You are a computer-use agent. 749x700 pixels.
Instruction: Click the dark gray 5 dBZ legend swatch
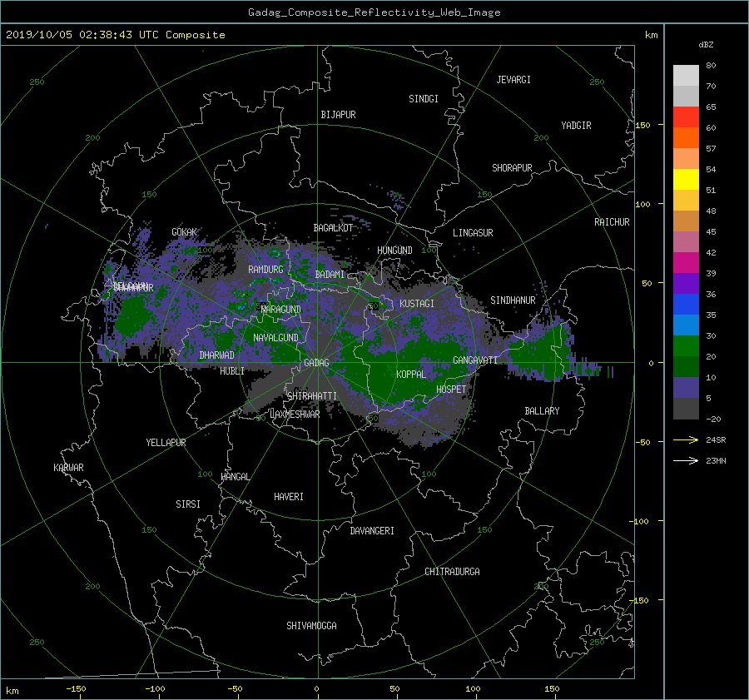pos(686,409)
